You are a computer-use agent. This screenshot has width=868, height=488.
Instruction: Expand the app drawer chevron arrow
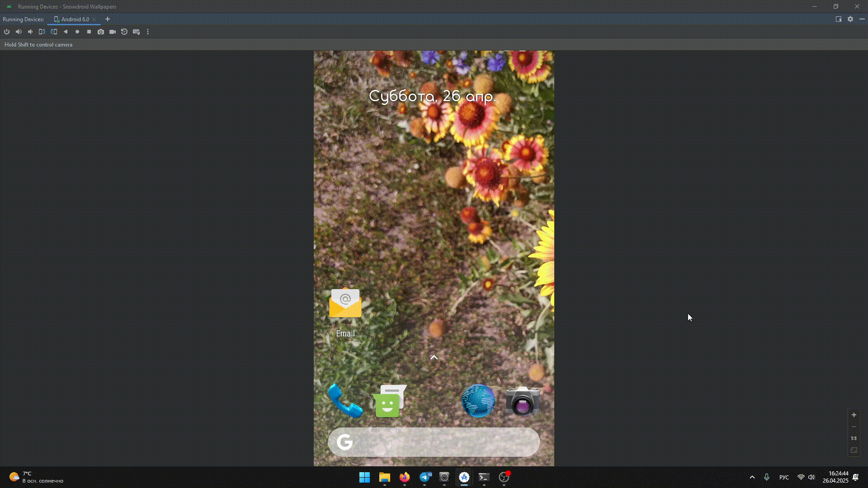[x=434, y=357]
